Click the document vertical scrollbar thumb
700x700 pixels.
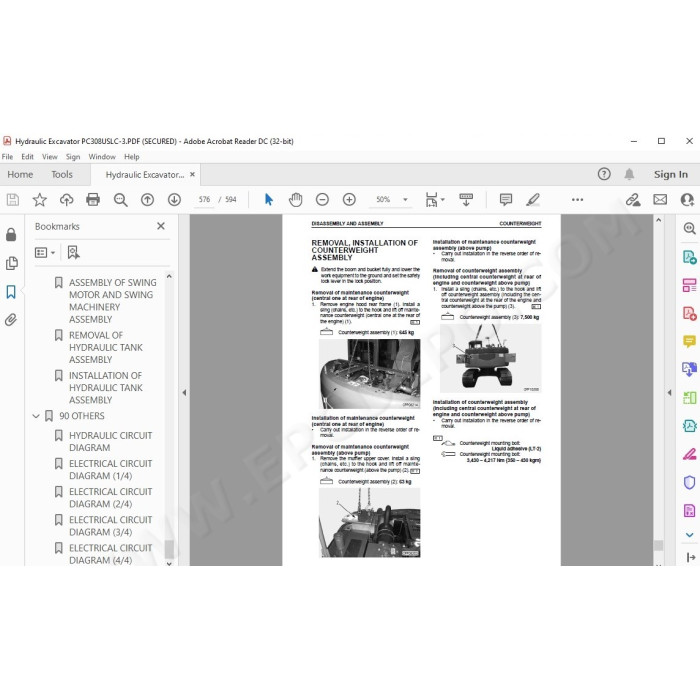coord(658,545)
